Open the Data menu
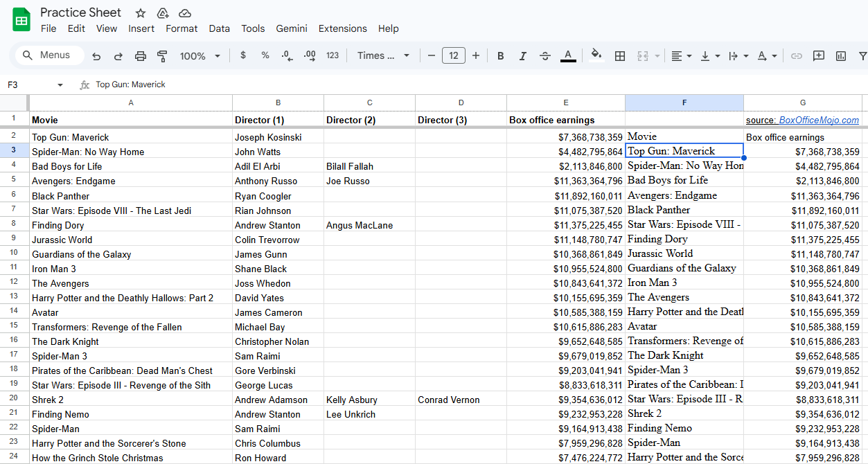 point(219,28)
